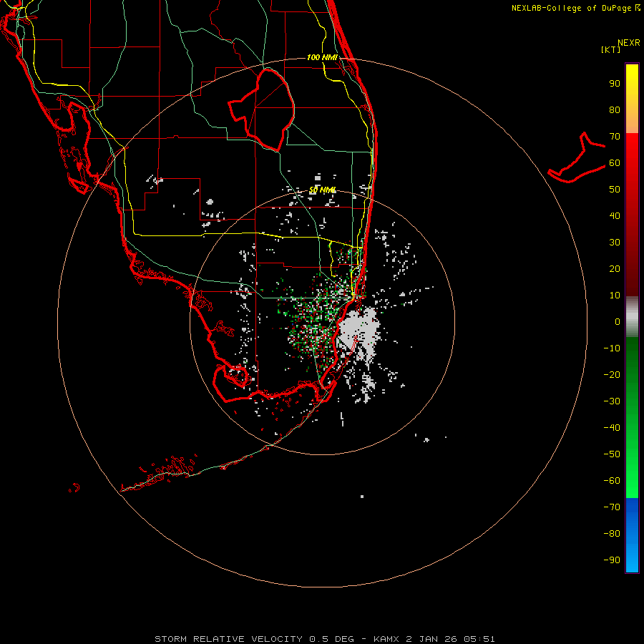Screen dimensions: 644x644
Task: Click the 100 NMI range ring label
Action: [322, 57]
